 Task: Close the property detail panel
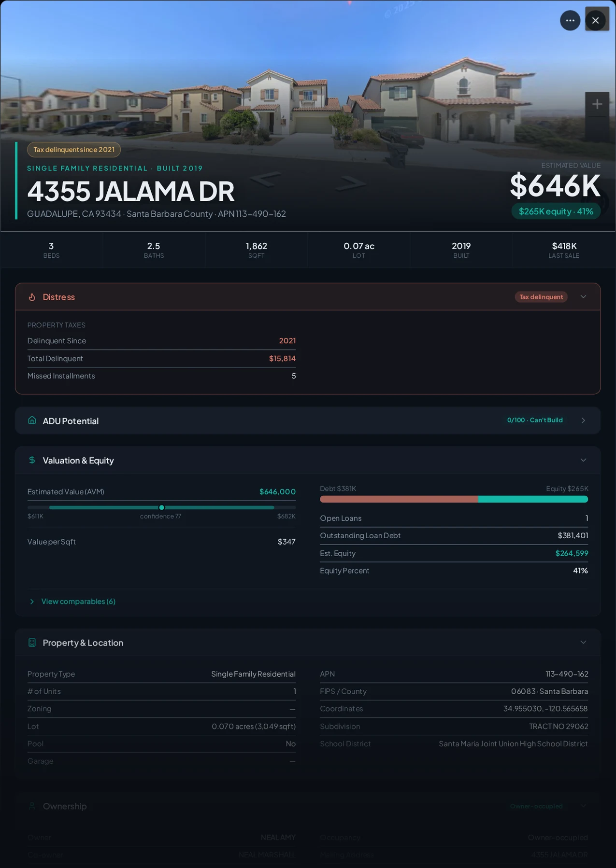[596, 20]
